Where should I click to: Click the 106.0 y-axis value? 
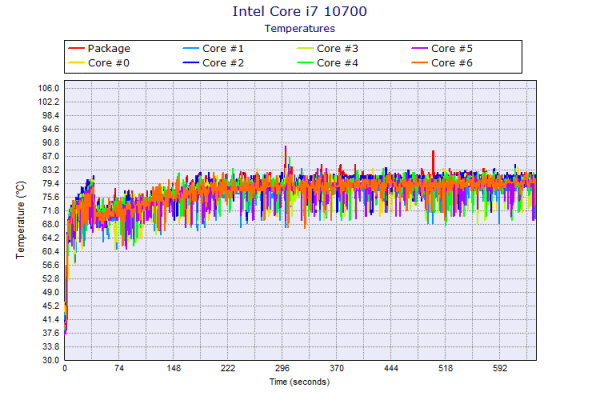[49, 88]
